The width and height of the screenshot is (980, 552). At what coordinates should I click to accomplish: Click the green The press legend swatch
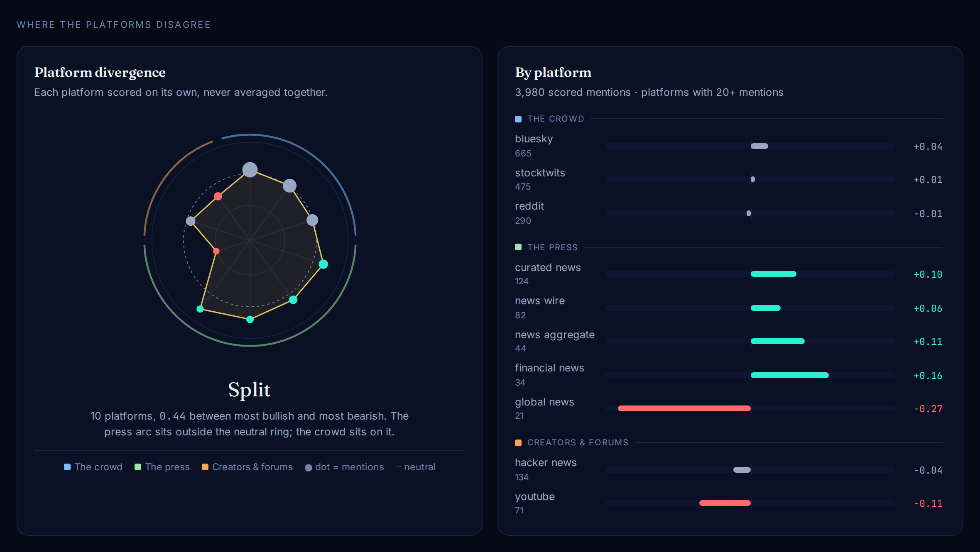point(138,467)
